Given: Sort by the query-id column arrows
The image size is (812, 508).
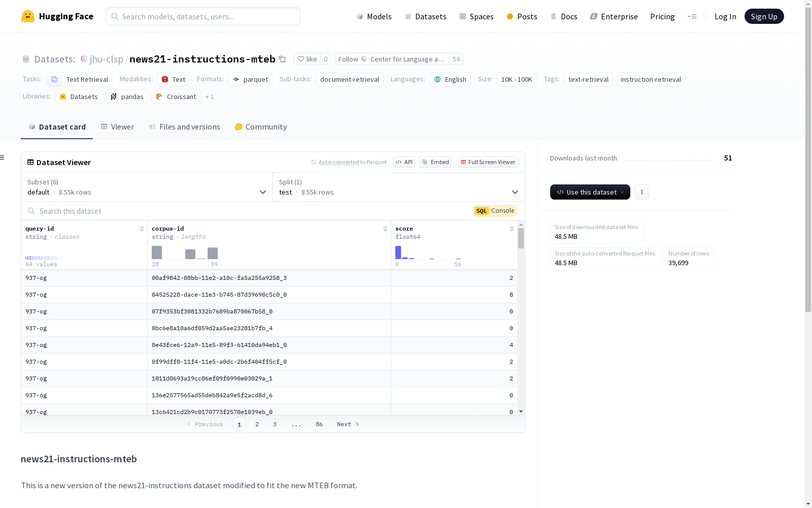Looking at the screenshot, I should point(142,229).
